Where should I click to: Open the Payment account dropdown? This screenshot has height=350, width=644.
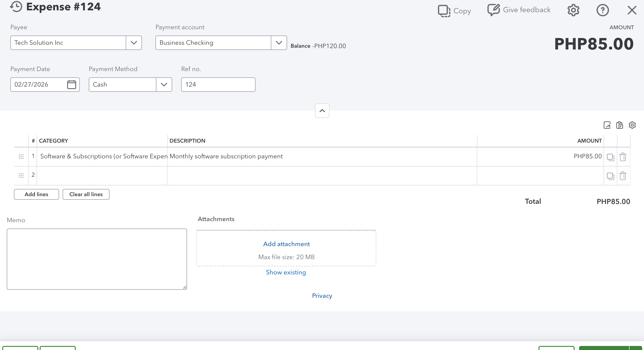click(x=279, y=43)
